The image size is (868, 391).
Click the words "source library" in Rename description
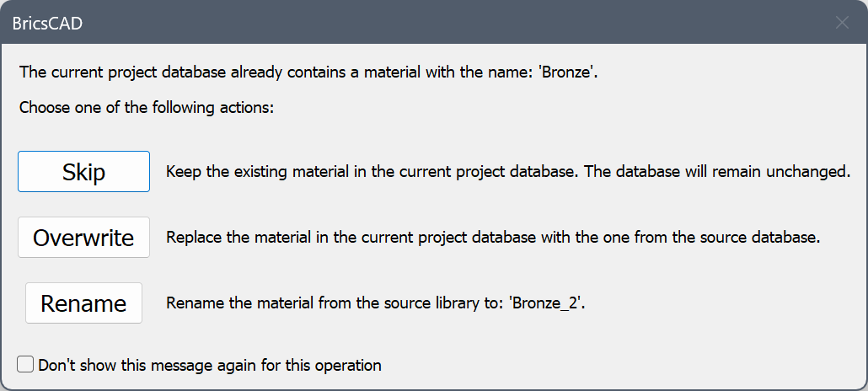tap(437, 303)
